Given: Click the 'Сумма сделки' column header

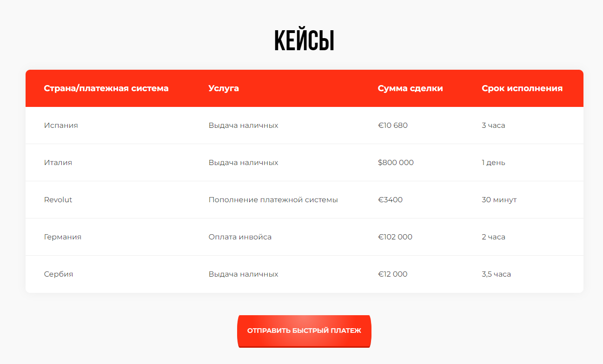Looking at the screenshot, I should tap(410, 88).
